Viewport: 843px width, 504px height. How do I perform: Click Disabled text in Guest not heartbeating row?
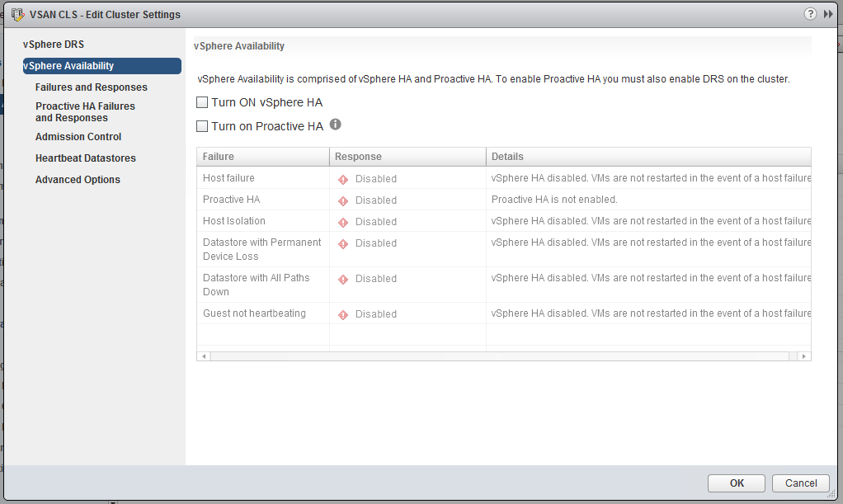pos(376,314)
